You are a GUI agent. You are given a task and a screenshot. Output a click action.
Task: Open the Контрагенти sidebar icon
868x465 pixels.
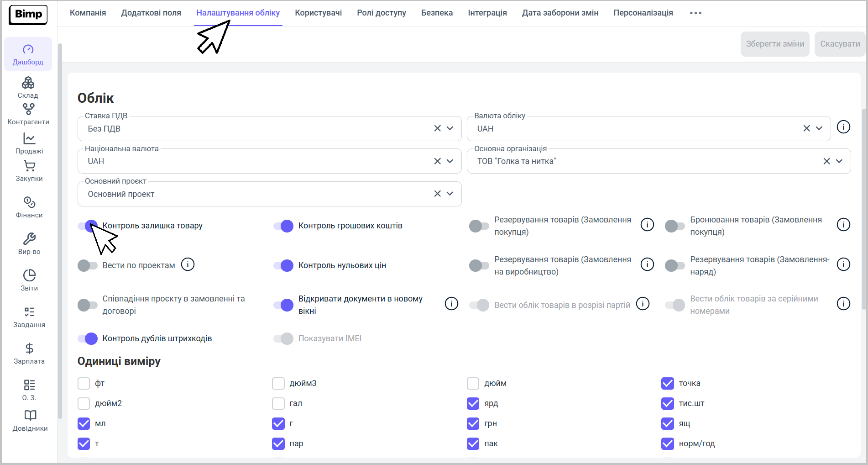pyautogui.click(x=28, y=110)
